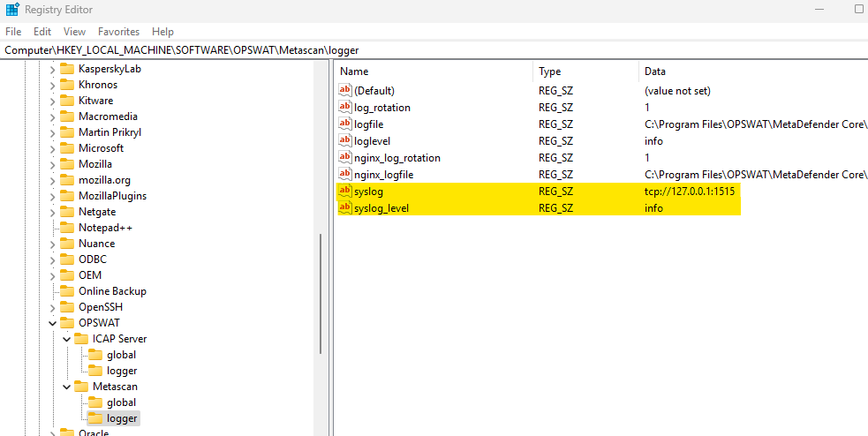The width and height of the screenshot is (868, 436).
Task: Expand the Khronos key
Action: (53, 86)
